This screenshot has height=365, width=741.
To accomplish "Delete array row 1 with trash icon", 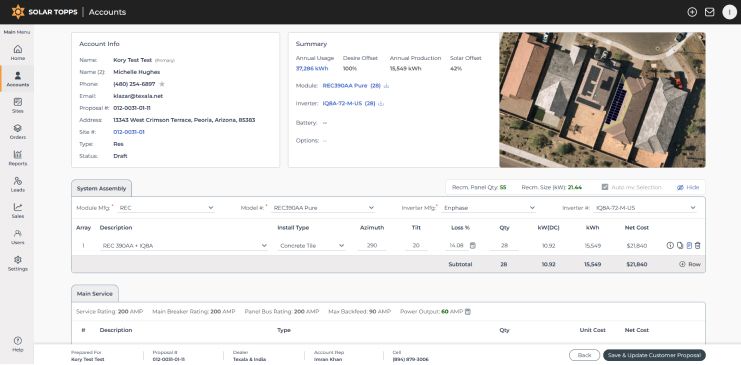I will coord(698,245).
